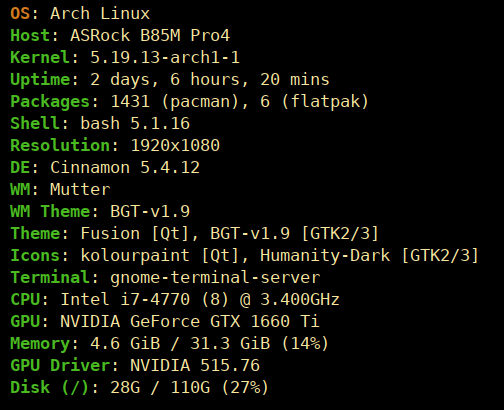This screenshot has width=504, height=410.
Task: Click the Fusion [Qt] theme text
Action: (x=135, y=233)
